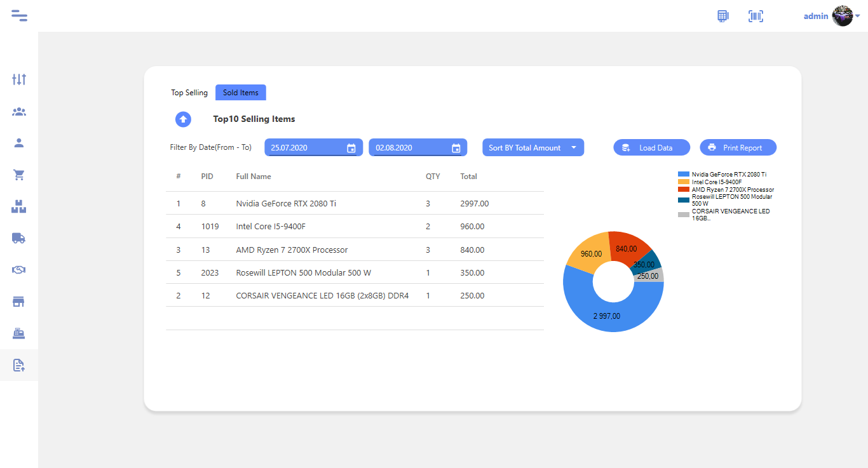Click red AMD Ryzen 7 legend swatch
This screenshot has width=868, height=468.
coord(684,189)
